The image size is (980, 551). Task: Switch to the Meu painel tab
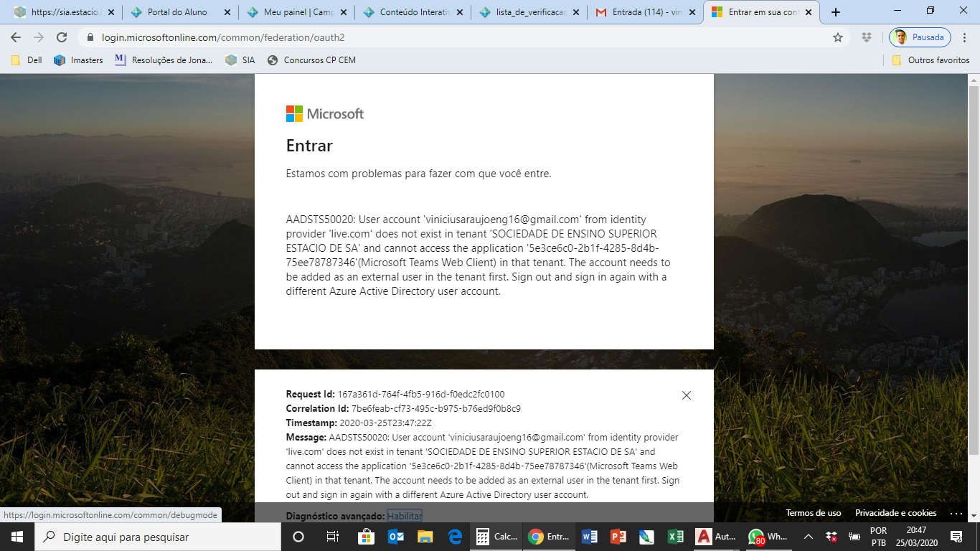tap(296, 12)
